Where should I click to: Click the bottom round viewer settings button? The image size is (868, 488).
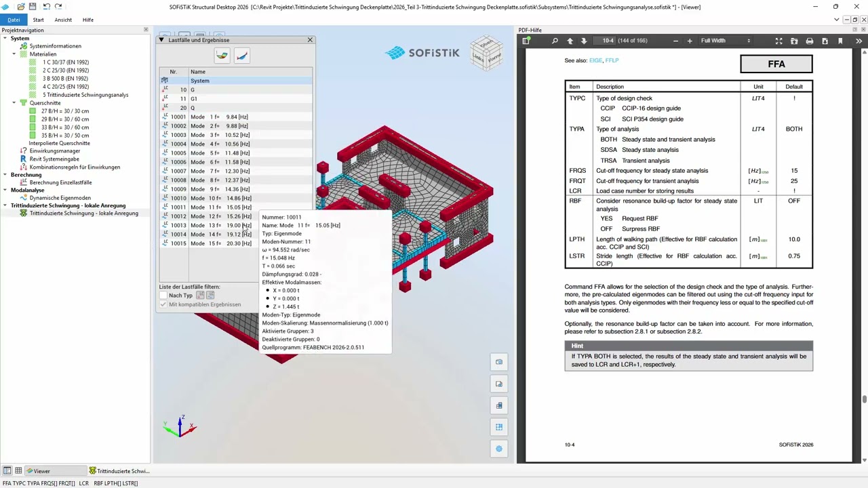tap(499, 449)
